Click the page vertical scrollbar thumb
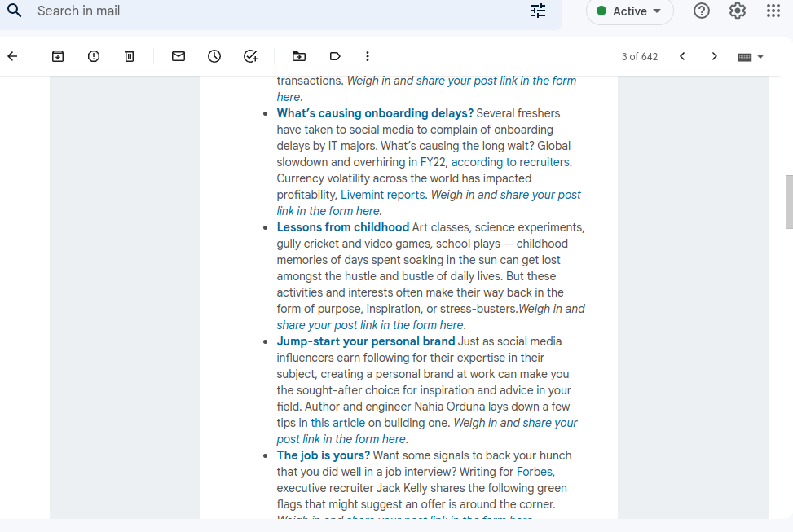 click(x=789, y=202)
